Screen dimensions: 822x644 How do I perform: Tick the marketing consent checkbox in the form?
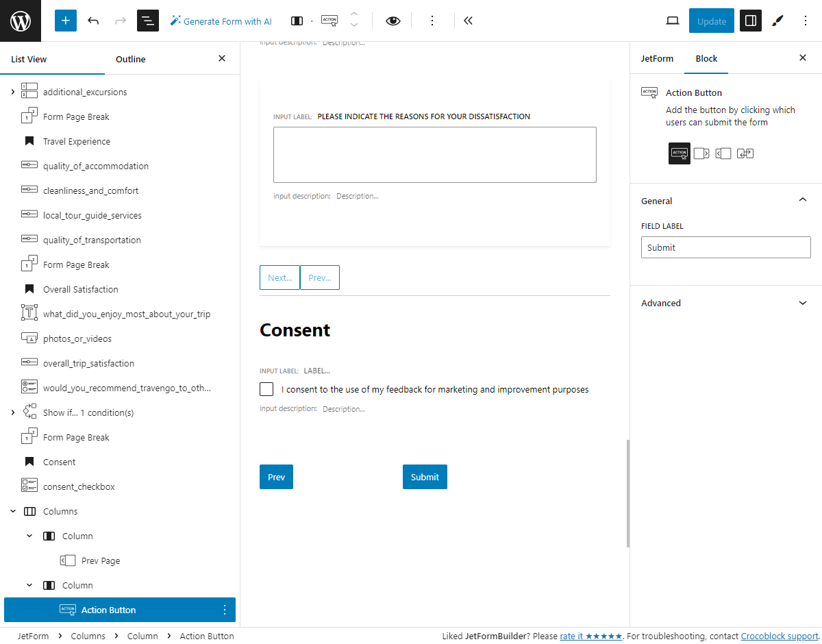pyautogui.click(x=266, y=388)
